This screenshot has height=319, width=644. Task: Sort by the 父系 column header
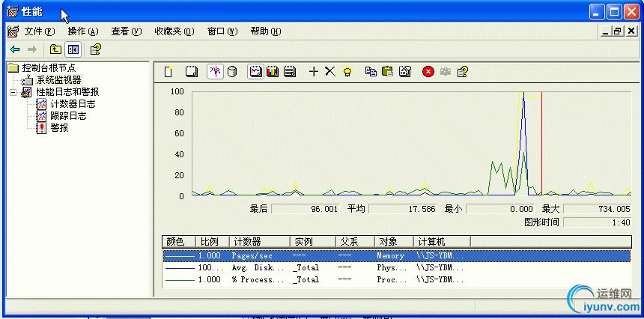click(x=355, y=241)
